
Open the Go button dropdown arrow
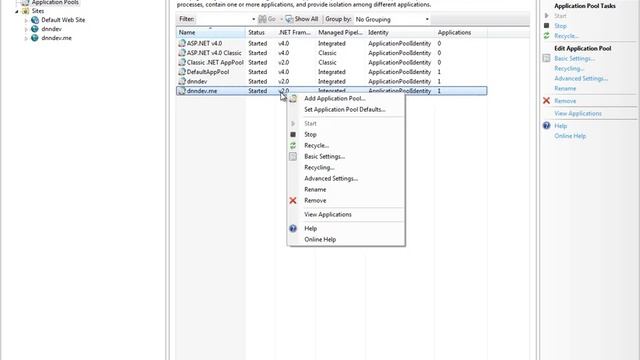[281, 19]
